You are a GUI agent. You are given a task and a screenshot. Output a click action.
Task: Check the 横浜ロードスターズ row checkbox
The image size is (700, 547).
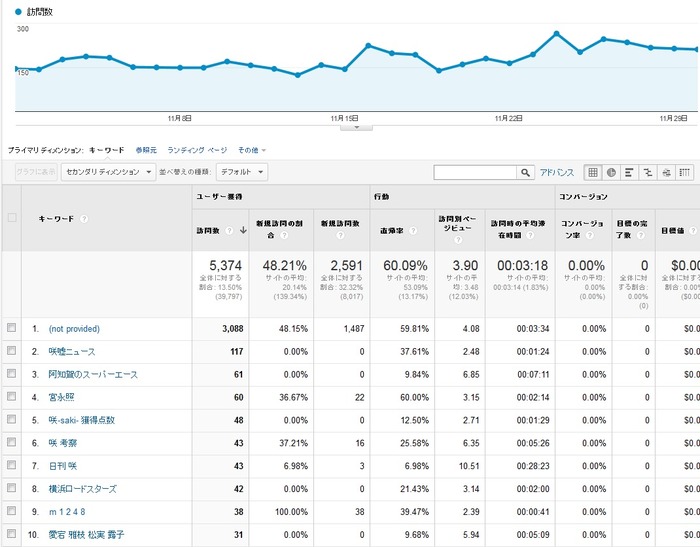(x=12, y=488)
